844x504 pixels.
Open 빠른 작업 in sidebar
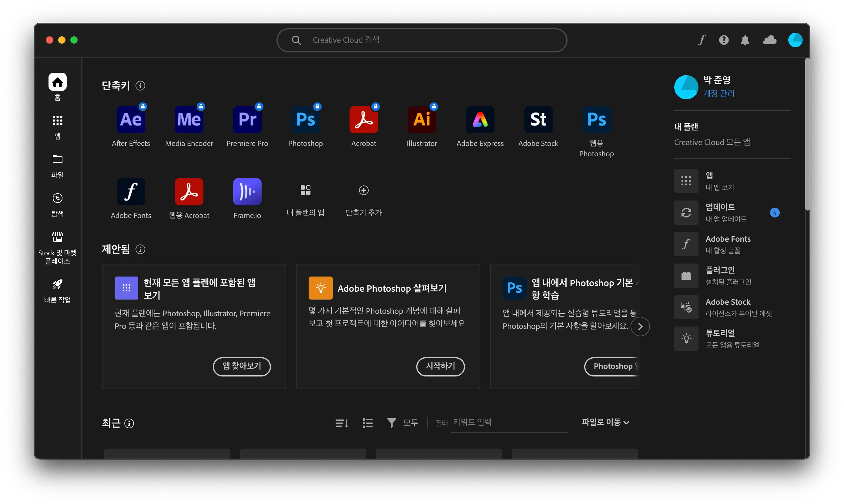pos(57,291)
